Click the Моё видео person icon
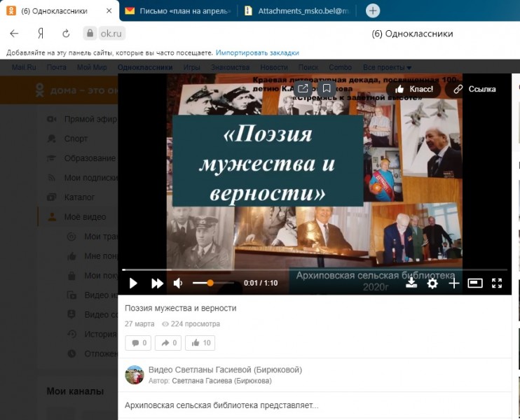This screenshot has height=420, width=520. click(52, 216)
